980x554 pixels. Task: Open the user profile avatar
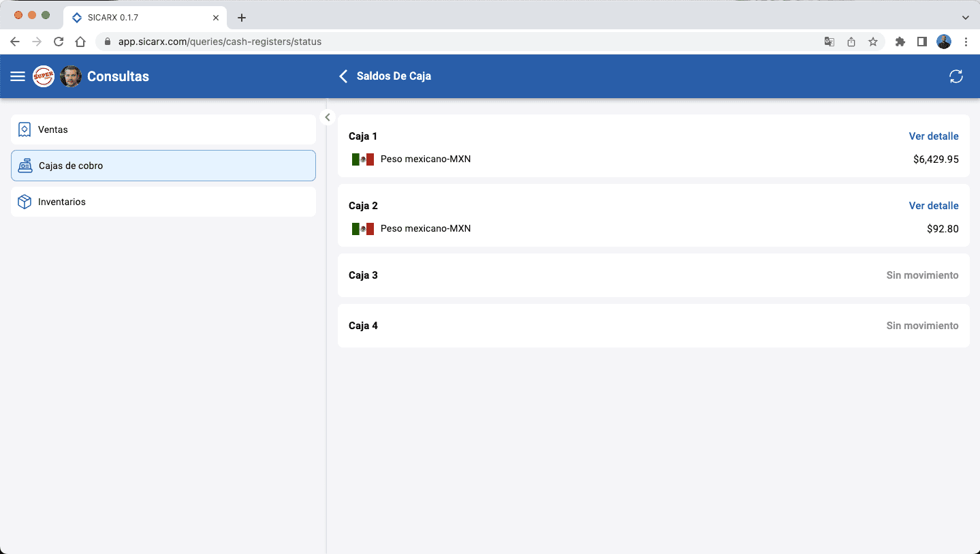71,76
